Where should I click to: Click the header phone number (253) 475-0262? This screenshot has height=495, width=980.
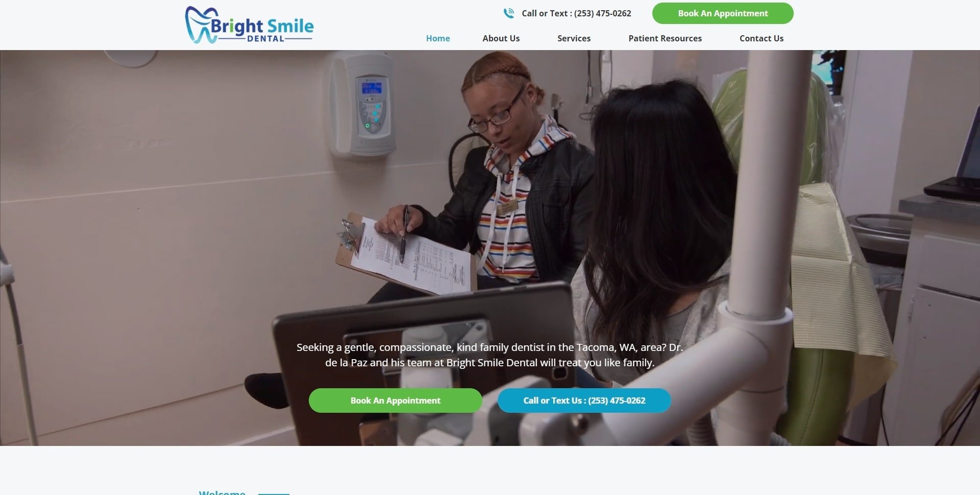click(603, 13)
